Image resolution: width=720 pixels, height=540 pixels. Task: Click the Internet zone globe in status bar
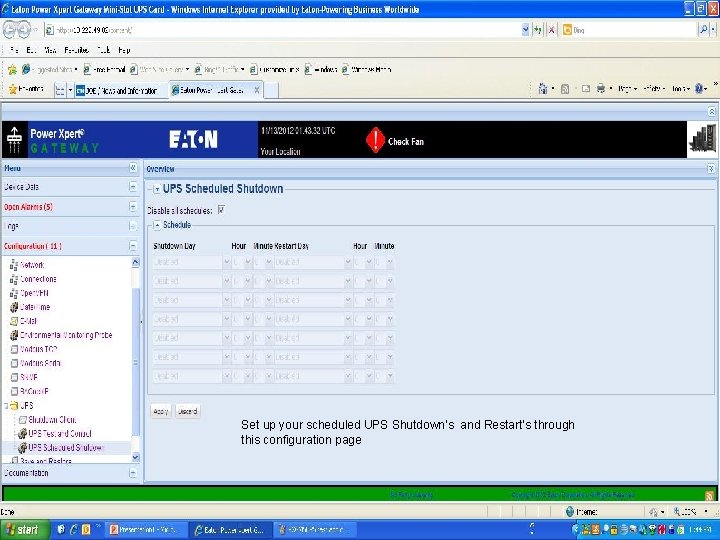click(570, 512)
